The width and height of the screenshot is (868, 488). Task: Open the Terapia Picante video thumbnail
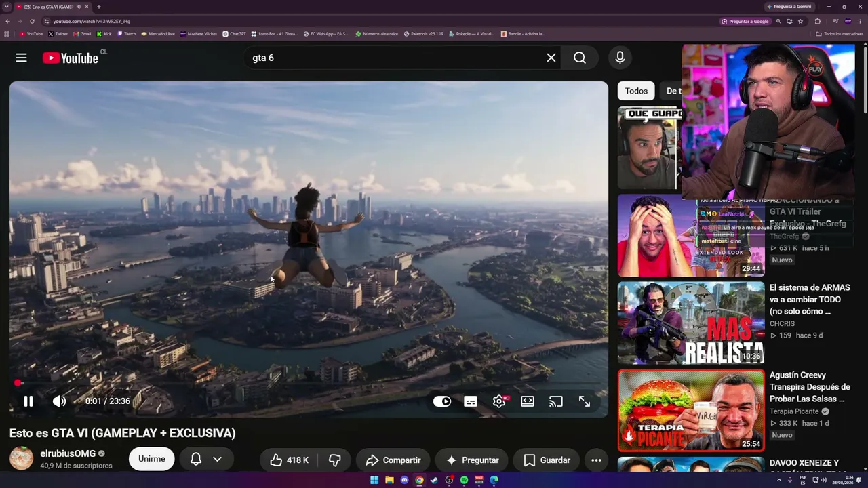[x=690, y=411]
